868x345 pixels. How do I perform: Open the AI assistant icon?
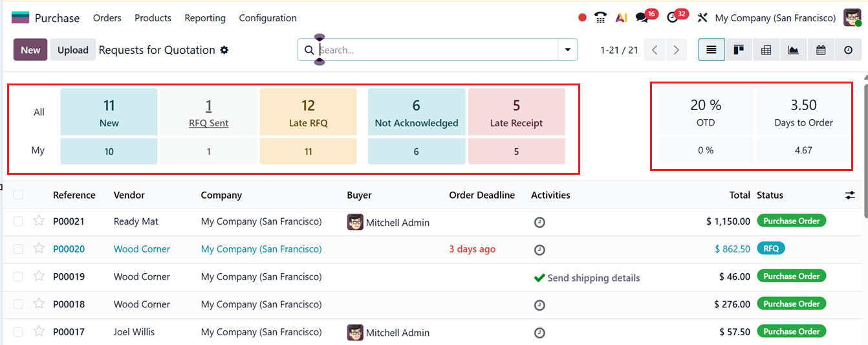pos(621,18)
